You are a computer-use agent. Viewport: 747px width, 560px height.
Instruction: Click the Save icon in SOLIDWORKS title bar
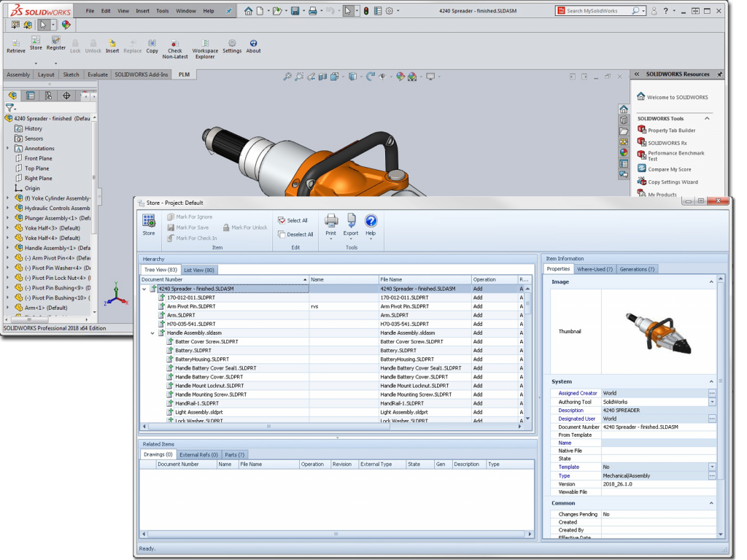coord(295,10)
